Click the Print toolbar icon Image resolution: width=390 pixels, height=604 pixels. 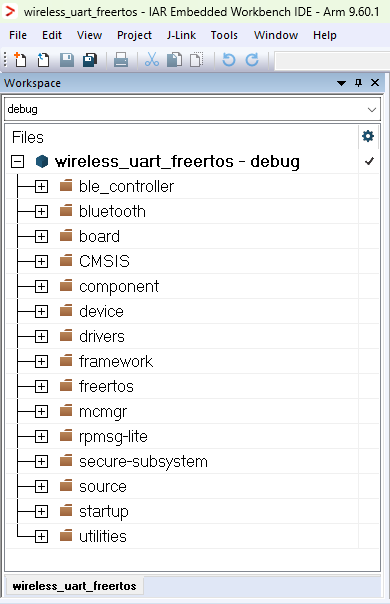(121, 60)
